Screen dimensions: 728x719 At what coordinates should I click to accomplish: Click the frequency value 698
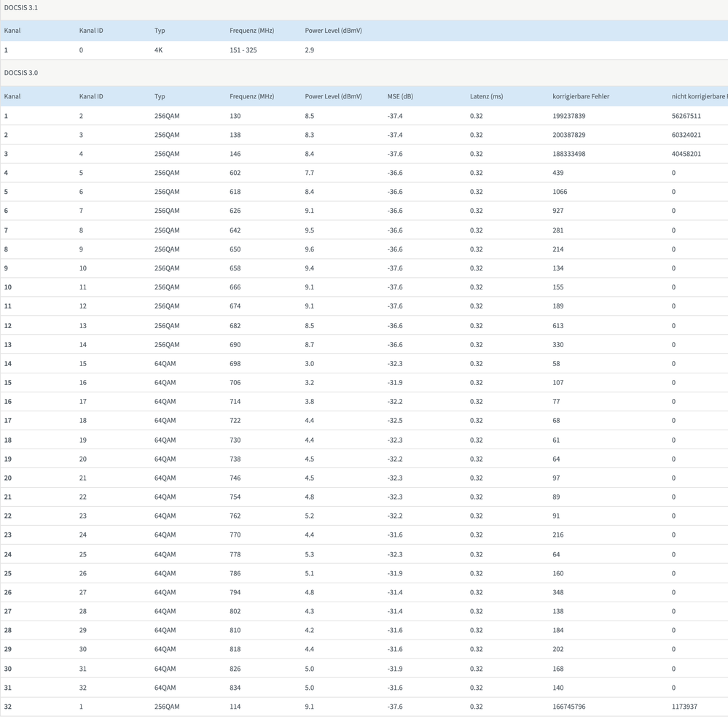click(x=235, y=364)
